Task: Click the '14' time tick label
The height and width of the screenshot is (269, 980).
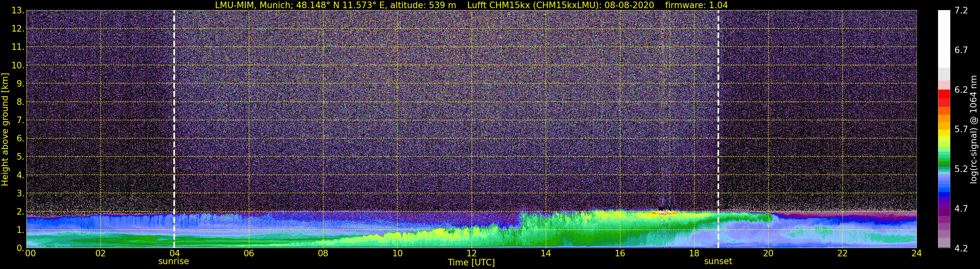Action: pyautogui.click(x=545, y=253)
